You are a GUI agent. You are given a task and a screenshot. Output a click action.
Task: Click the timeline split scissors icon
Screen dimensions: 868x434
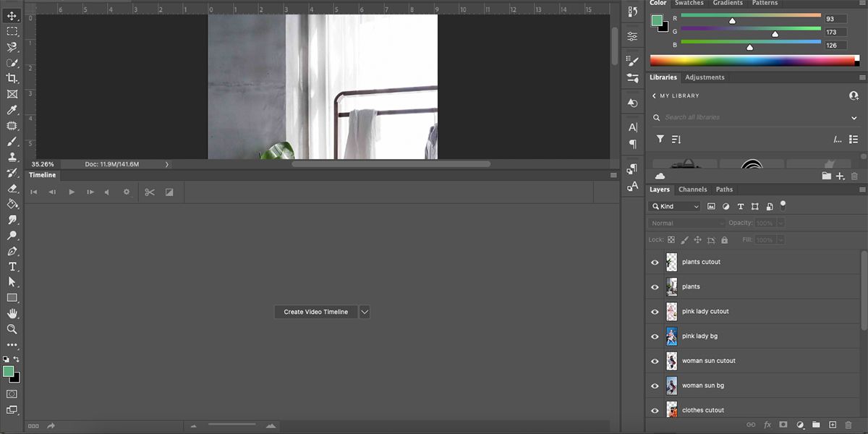[150, 192]
